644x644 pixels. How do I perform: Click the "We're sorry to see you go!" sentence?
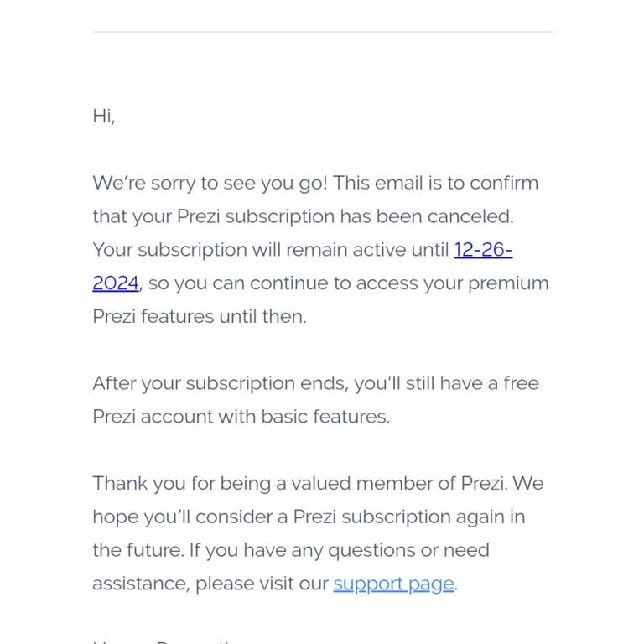pos(210,184)
